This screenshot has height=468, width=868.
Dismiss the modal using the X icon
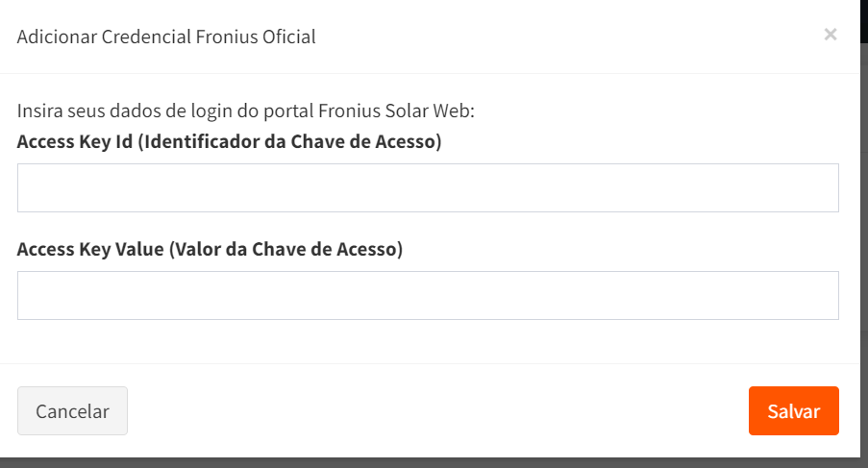831,35
